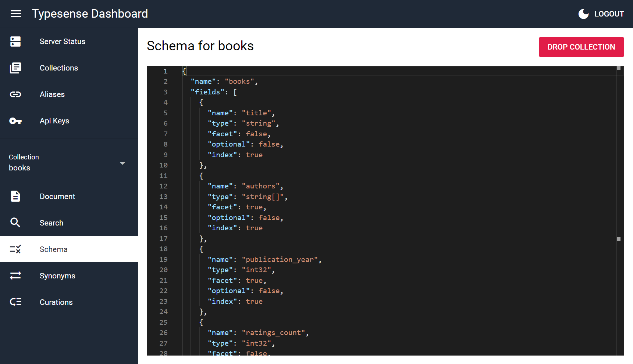Click the Synonyms swap arrows icon
The height and width of the screenshot is (364, 633).
coord(15,275)
